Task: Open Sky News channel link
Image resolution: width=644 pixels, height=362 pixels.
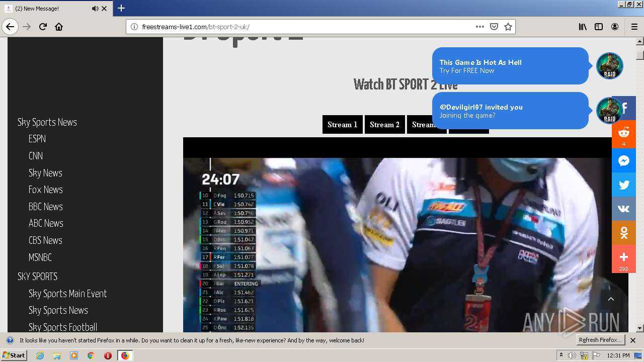Action: pyautogui.click(x=45, y=173)
